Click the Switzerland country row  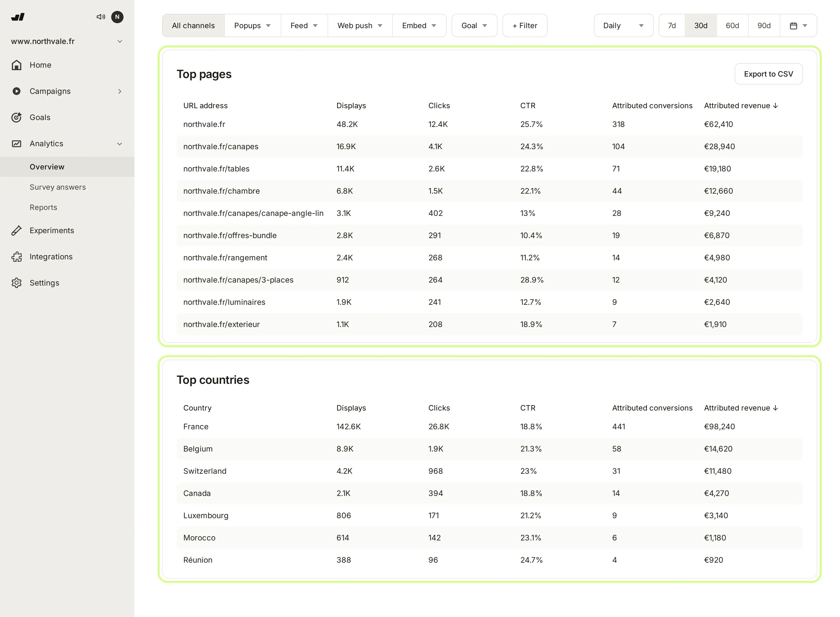pyautogui.click(x=489, y=471)
